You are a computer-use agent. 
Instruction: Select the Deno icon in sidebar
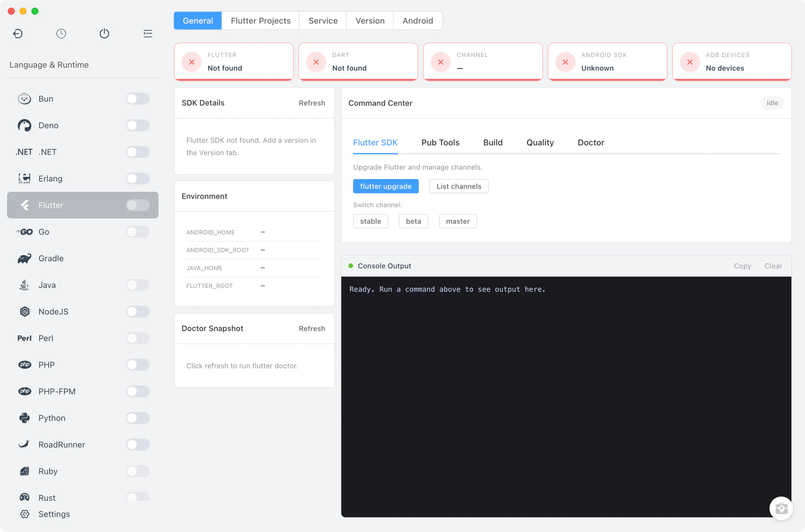[24, 125]
